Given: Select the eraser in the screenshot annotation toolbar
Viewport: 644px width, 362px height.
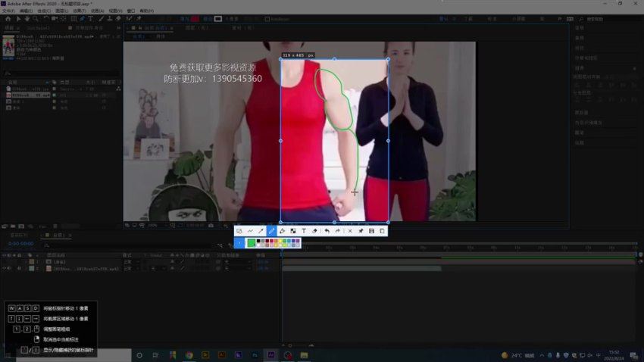Looking at the screenshot, I should click(x=314, y=231).
